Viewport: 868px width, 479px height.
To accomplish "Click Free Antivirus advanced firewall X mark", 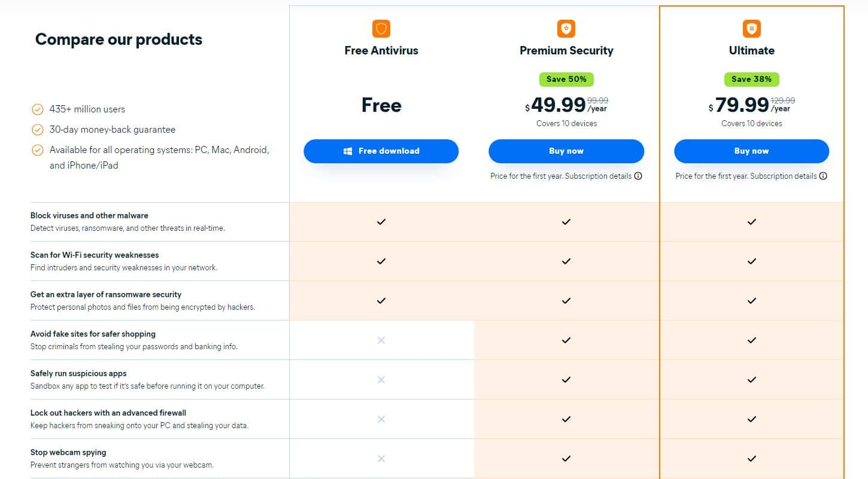I will pyautogui.click(x=381, y=419).
